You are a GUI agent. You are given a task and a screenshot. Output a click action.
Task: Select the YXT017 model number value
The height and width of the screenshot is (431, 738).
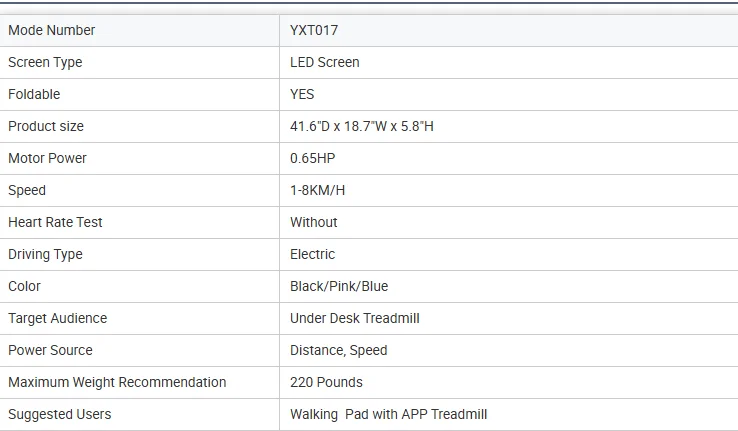click(314, 30)
